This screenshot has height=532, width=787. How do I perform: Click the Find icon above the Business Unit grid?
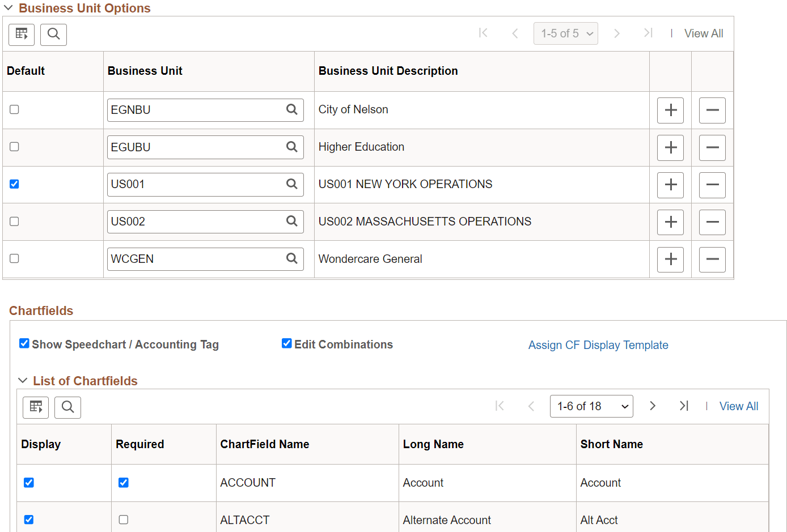[x=53, y=35]
